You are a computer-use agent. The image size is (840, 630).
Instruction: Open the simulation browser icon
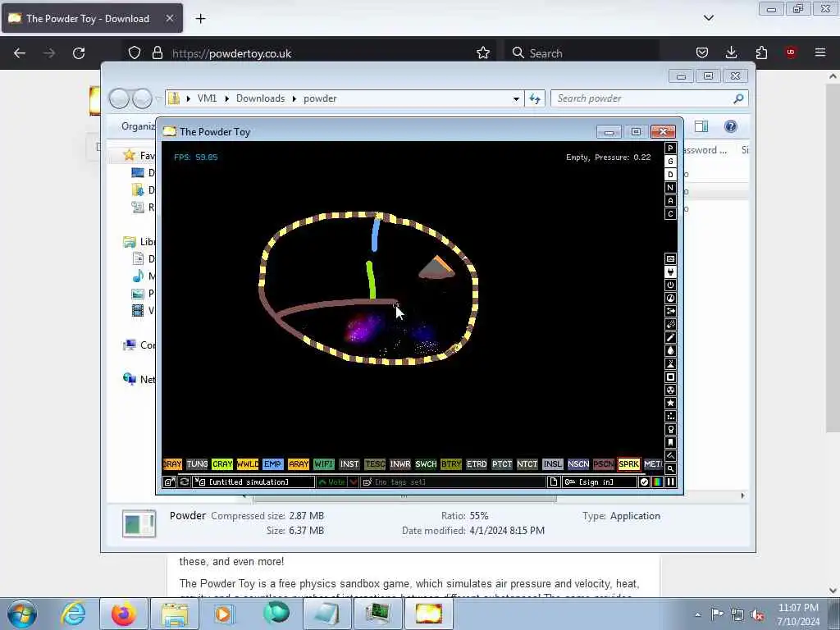(169, 482)
